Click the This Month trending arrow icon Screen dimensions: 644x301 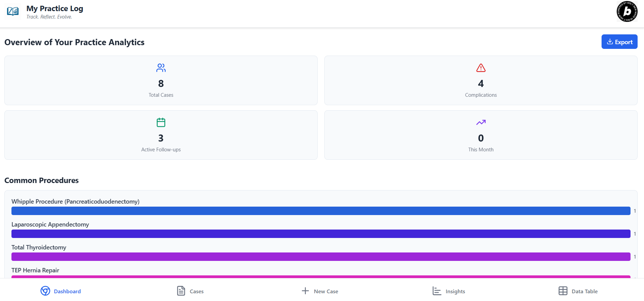point(481,122)
